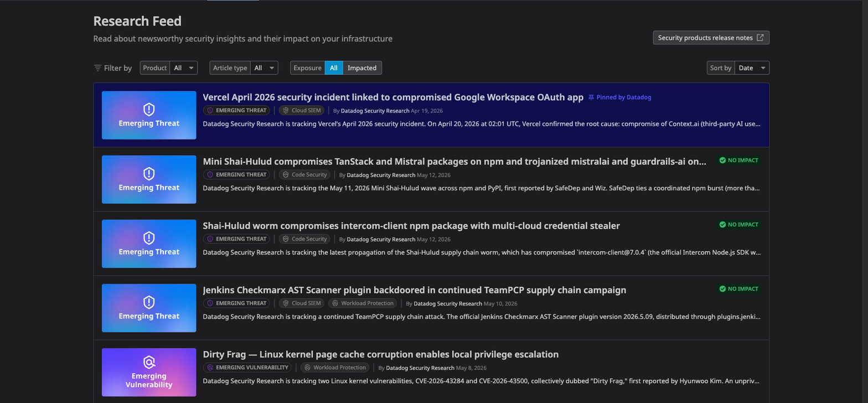
Task: Click Emerging Threat thumbnail of Vercel article
Action: click(149, 115)
